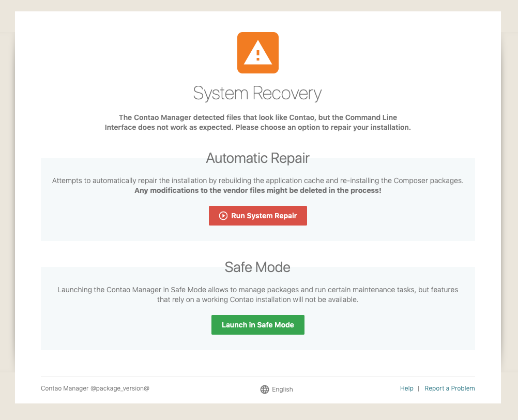The width and height of the screenshot is (518, 420).
Task: Click the 'Attempts to automatically repair' description
Action: pyautogui.click(x=257, y=181)
